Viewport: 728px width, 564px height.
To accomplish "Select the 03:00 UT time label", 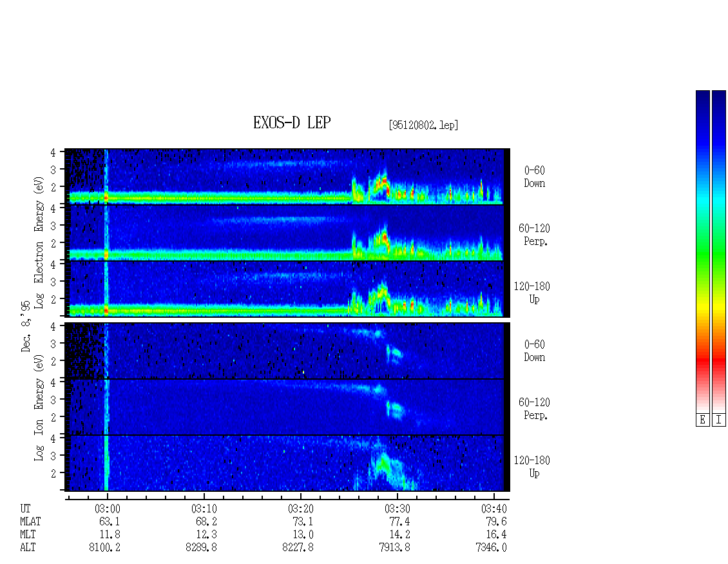I will (x=107, y=509).
